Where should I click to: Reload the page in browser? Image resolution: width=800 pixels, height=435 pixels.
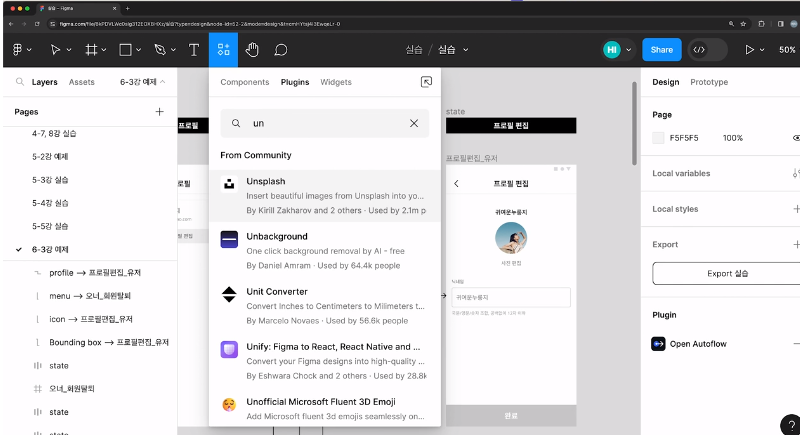pos(37,23)
